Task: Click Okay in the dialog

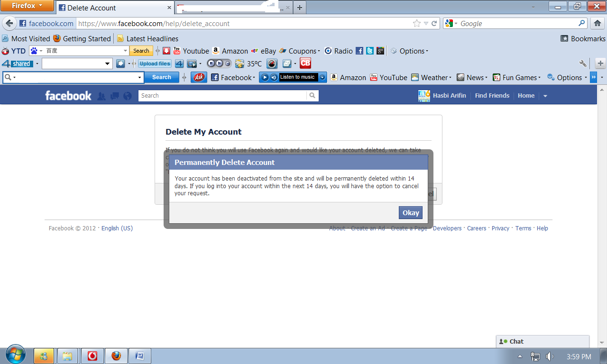Action: (411, 213)
